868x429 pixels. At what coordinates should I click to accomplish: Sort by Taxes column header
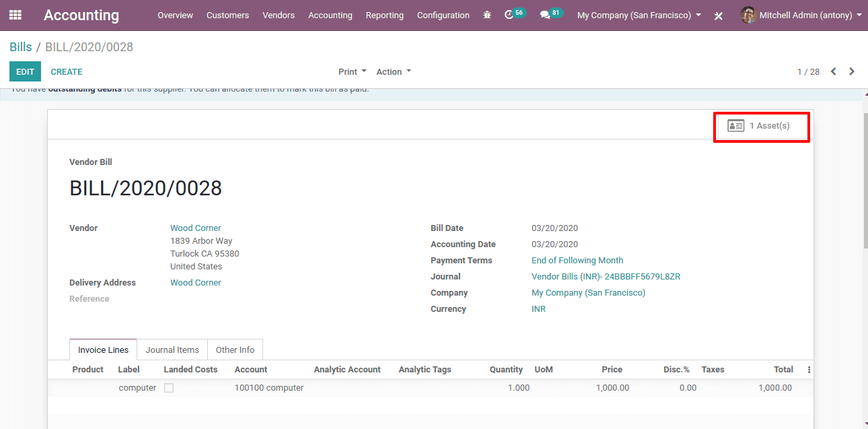point(713,370)
